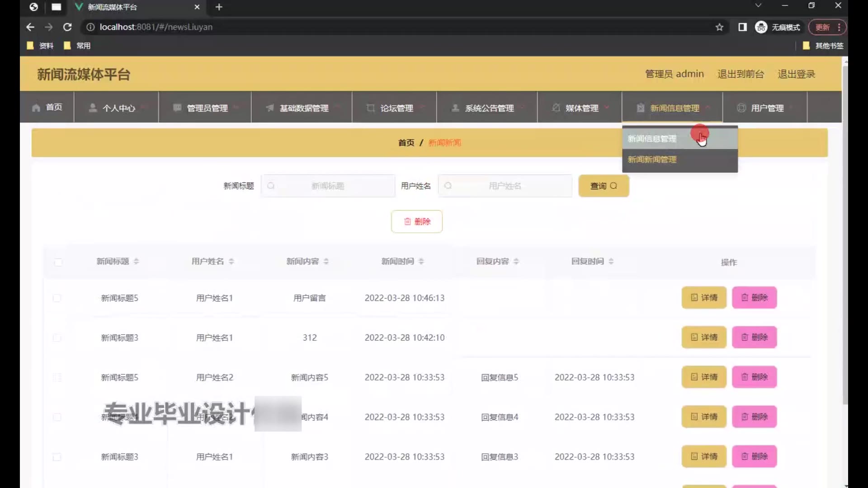This screenshot has width=868, height=488.
Task: Sort by 新闻时间 column arrows
Action: (421, 262)
